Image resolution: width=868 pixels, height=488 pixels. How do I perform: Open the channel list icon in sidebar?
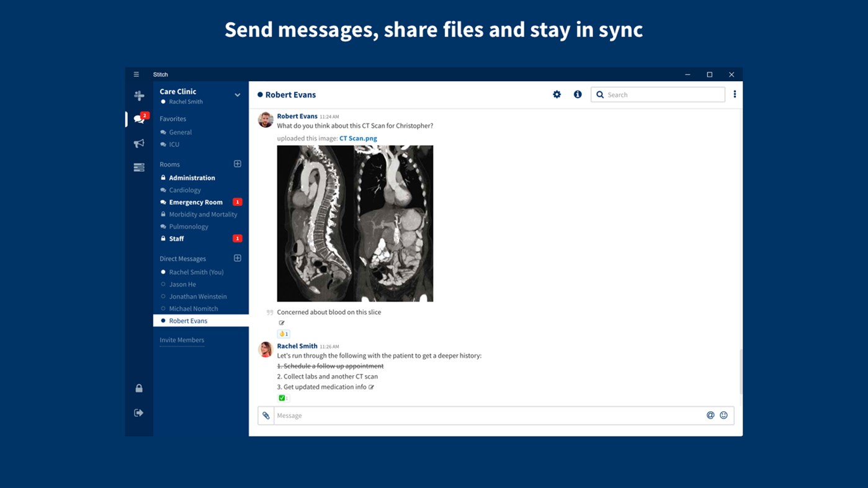138,167
